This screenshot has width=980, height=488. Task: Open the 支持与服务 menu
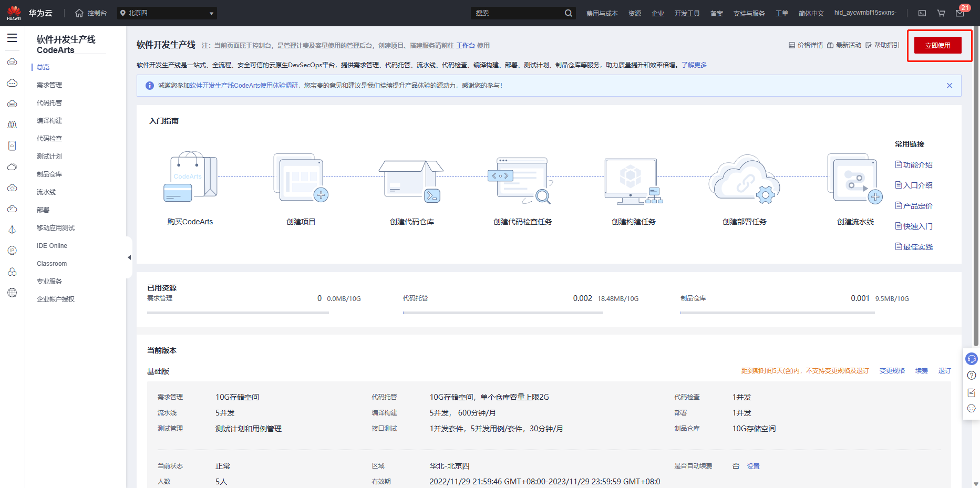pyautogui.click(x=749, y=13)
